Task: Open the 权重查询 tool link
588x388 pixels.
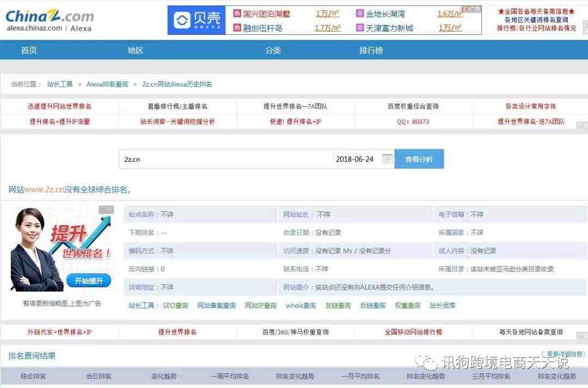Action: (408, 306)
